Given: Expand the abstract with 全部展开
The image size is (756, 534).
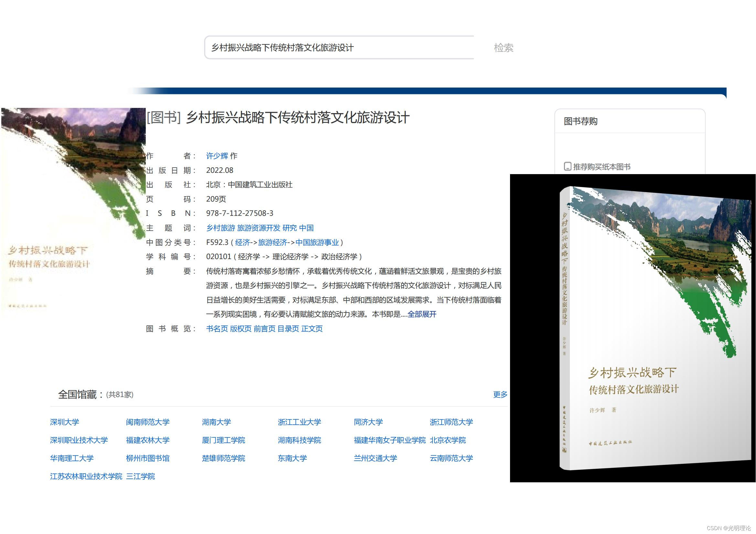Looking at the screenshot, I should (x=422, y=314).
